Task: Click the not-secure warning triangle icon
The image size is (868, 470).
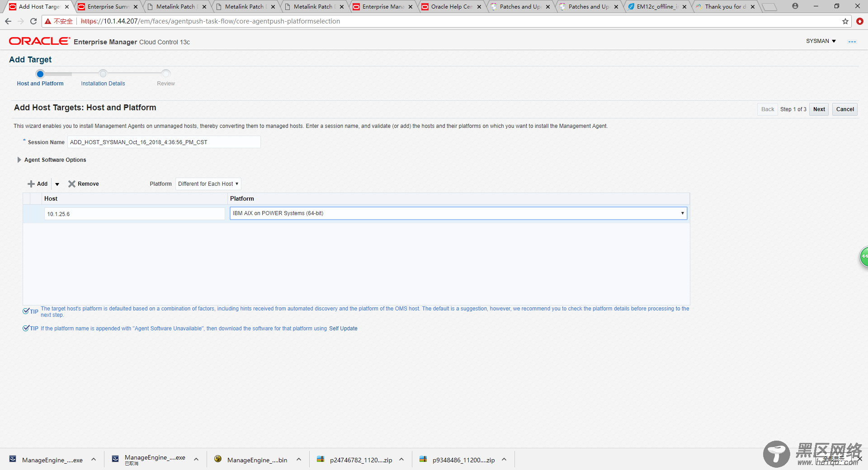Action: point(48,21)
